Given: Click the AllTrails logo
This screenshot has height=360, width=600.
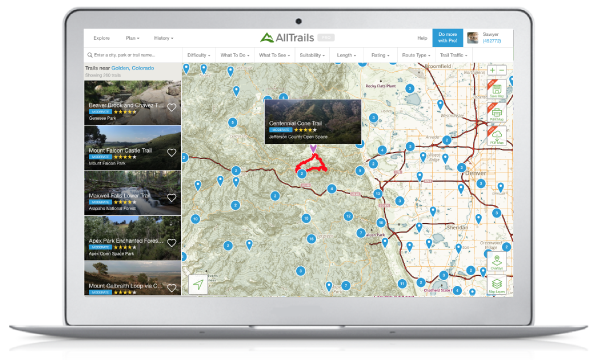Looking at the screenshot, I should coord(287,37).
